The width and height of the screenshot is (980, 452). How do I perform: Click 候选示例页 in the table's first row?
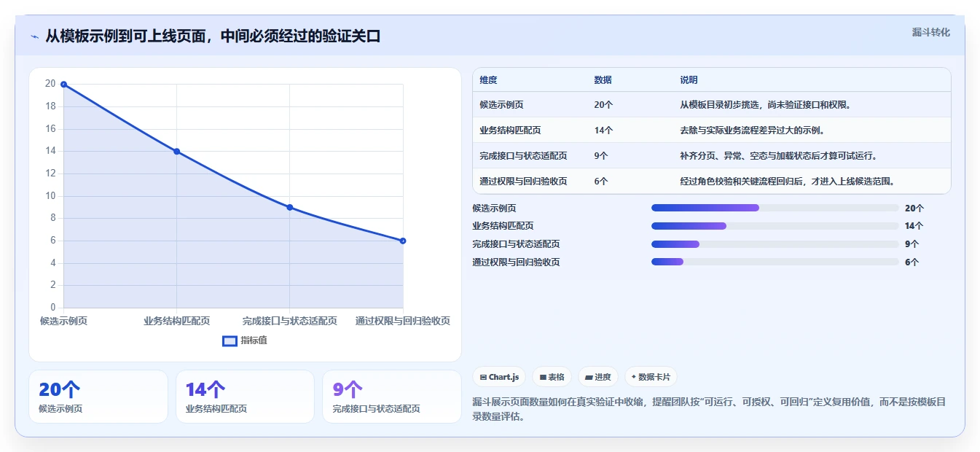501,105
